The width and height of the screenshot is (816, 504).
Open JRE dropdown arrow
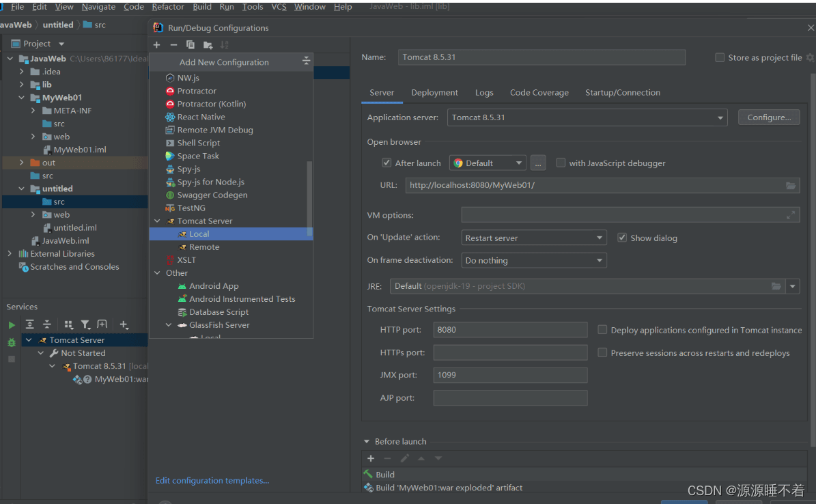coord(793,286)
